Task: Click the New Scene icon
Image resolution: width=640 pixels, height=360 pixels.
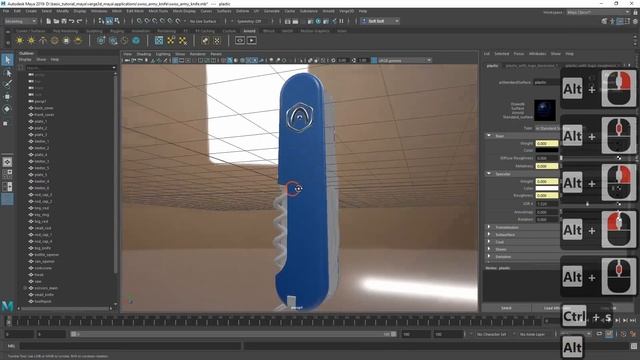Action: tap(48, 21)
